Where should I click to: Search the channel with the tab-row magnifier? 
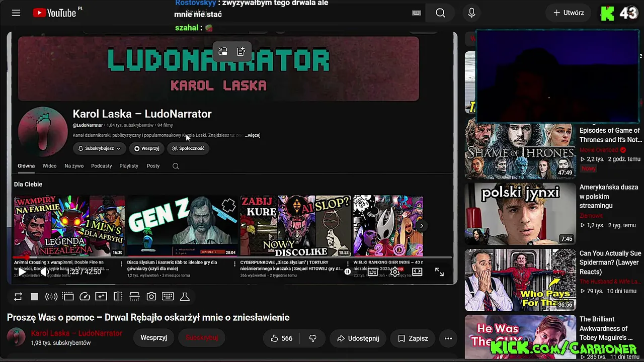coord(176,166)
